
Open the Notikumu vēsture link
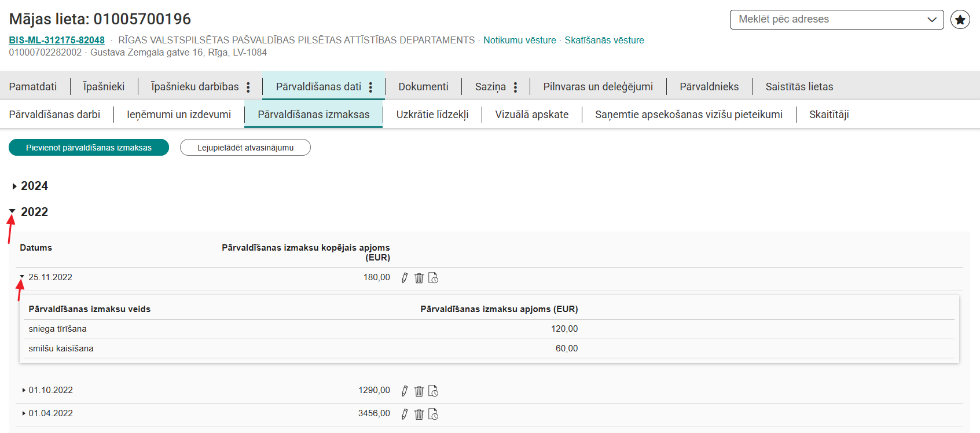click(x=520, y=40)
